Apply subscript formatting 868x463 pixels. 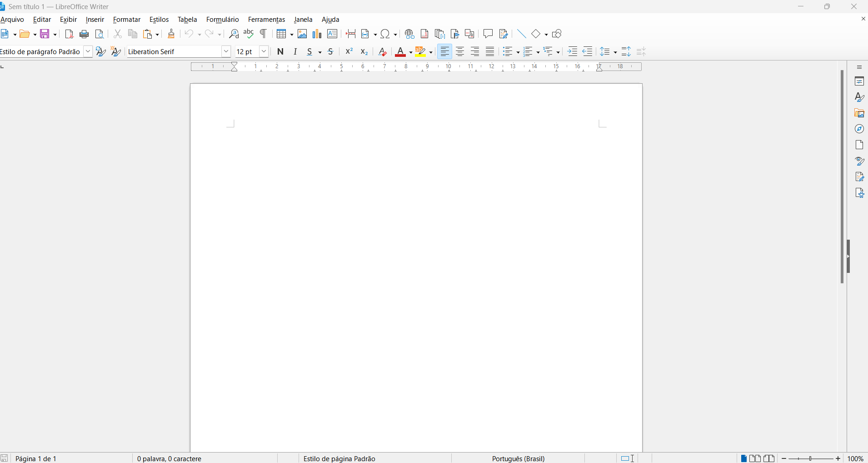364,52
